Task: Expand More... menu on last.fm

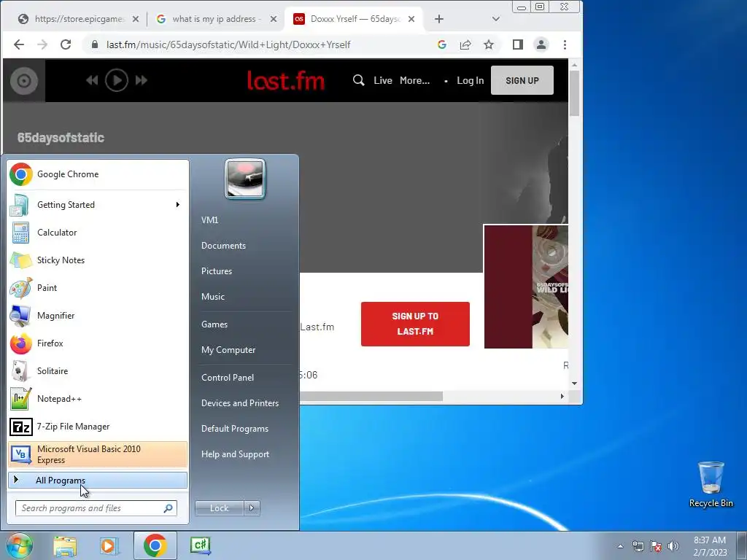Action: 414,80
